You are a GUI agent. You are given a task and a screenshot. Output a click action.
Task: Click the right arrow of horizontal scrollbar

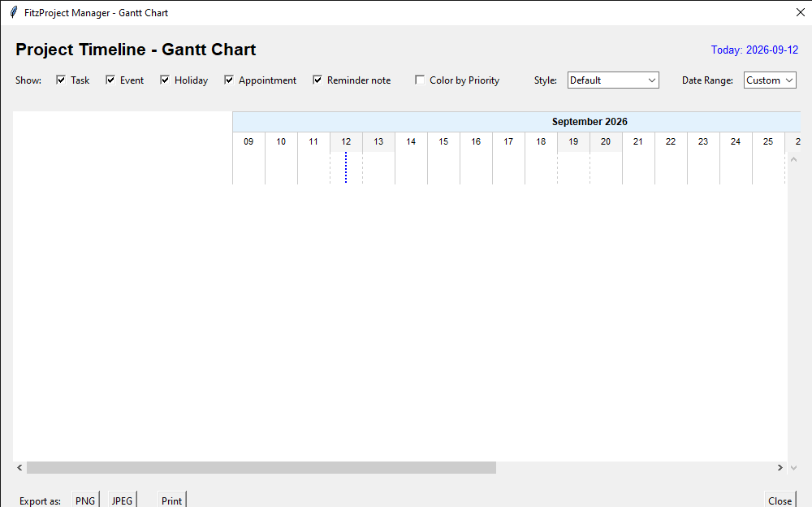click(x=780, y=468)
